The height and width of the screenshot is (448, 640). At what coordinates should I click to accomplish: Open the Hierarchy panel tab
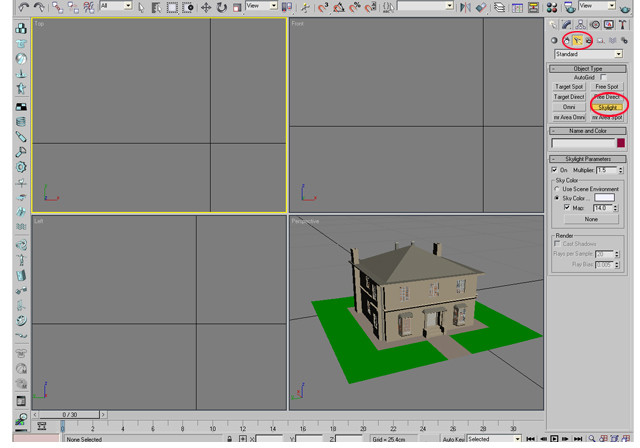(x=580, y=24)
